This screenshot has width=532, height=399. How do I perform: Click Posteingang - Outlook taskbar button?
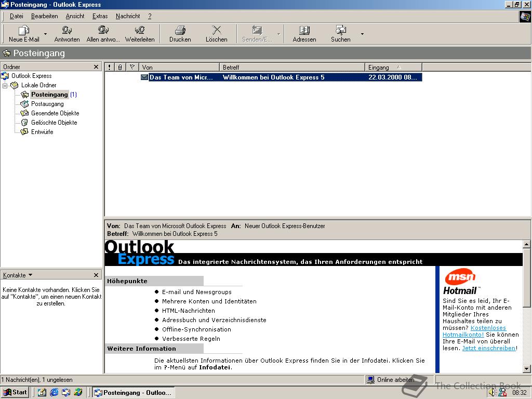point(134,393)
